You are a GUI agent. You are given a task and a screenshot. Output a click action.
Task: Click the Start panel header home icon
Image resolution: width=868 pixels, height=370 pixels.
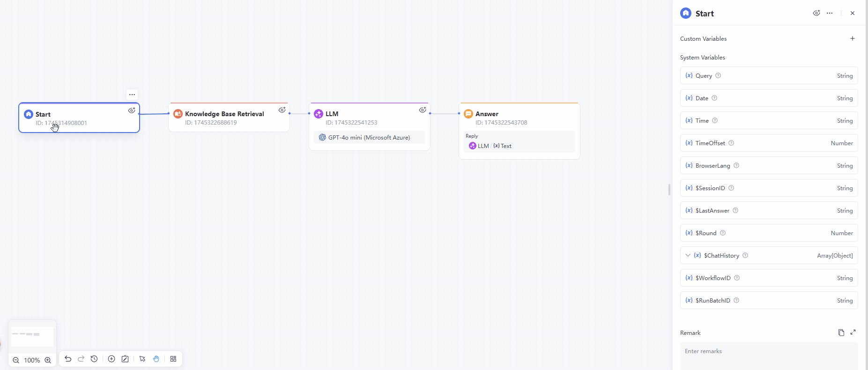pyautogui.click(x=686, y=13)
